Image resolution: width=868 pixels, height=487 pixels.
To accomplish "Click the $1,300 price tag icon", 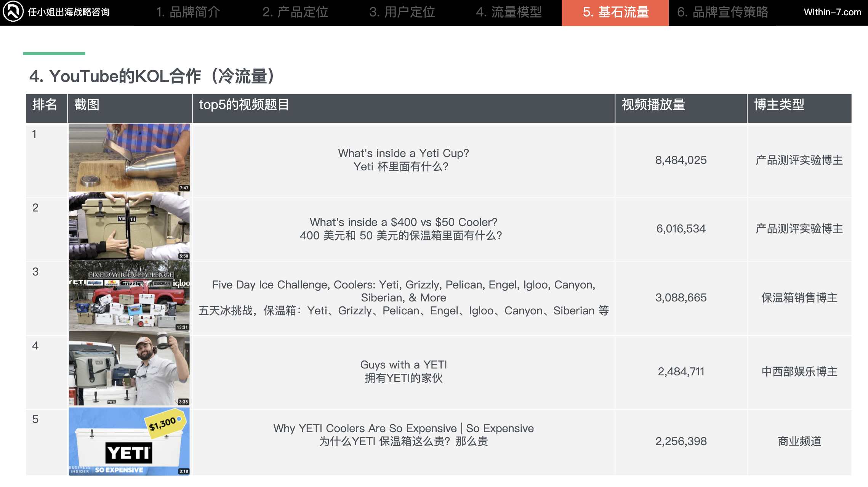I will 164,424.
